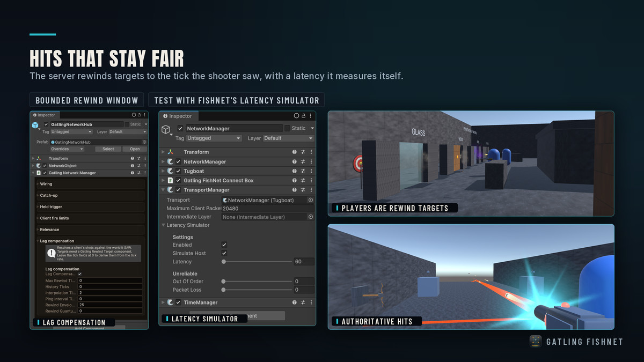Select the Inspector tab of the NetworkManager panel
This screenshot has height=362, width=644.
pos(178,116)
